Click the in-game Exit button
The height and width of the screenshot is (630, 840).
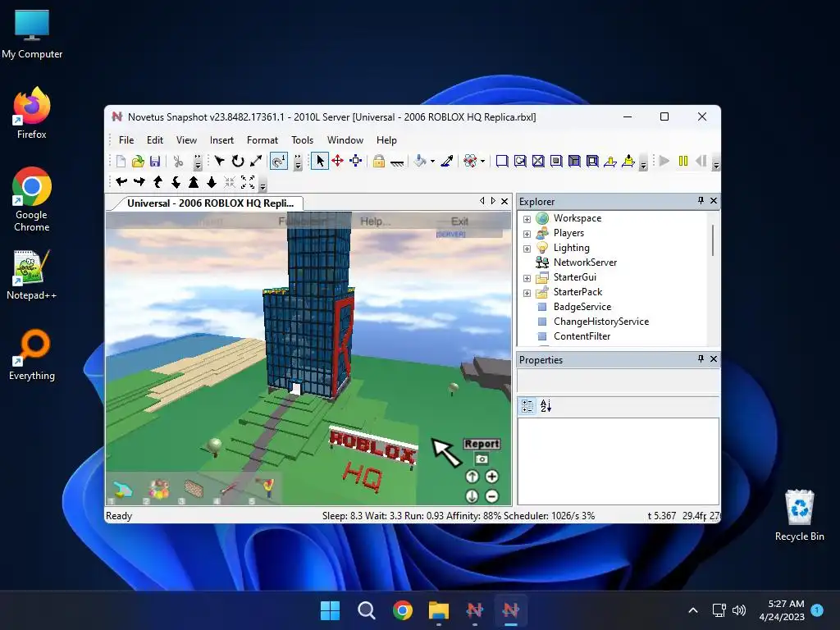click(x=459, y=221)
